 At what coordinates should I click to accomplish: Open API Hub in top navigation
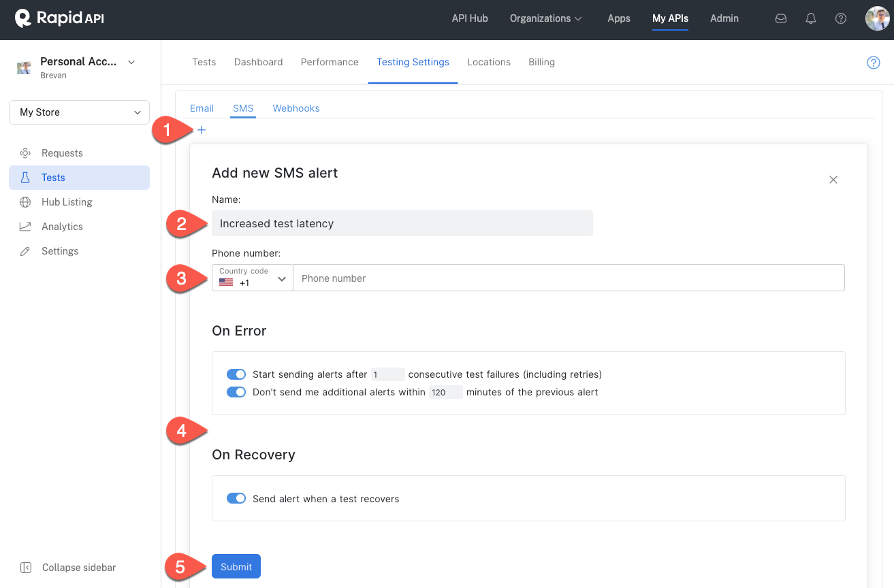point(470,18)
